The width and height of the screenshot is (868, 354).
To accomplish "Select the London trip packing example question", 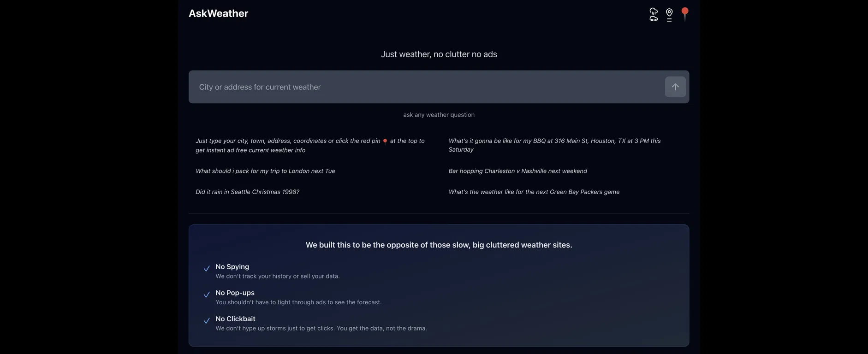I will [x=265, y=171].
